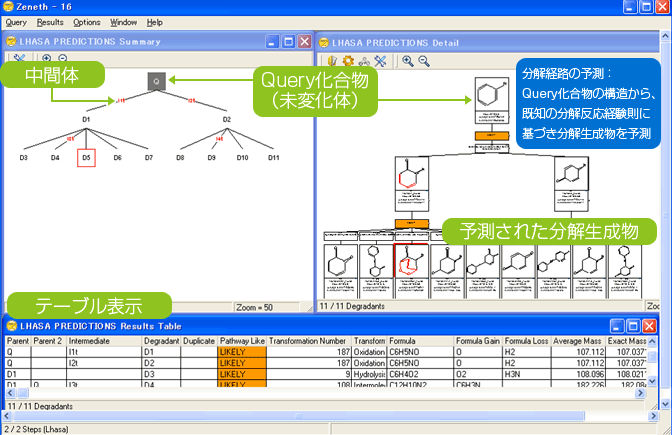
Task: Click the Results Table window title icon
Action: coord(12,326)
